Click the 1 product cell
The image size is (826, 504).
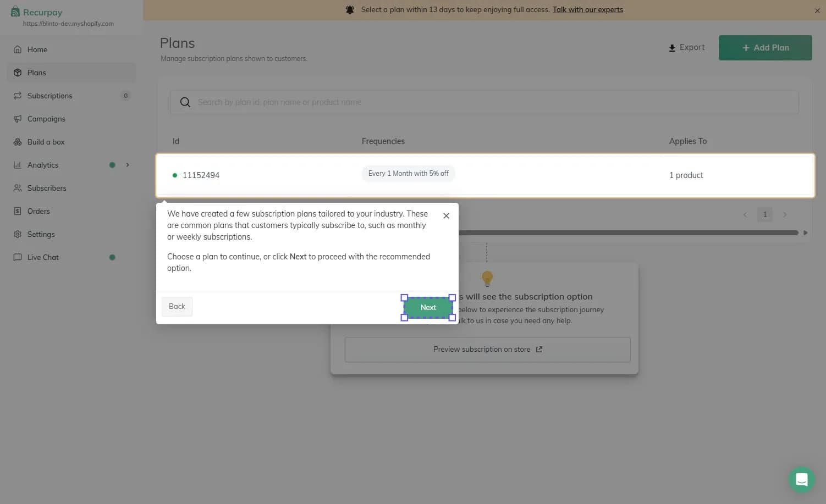click(686, 175)
